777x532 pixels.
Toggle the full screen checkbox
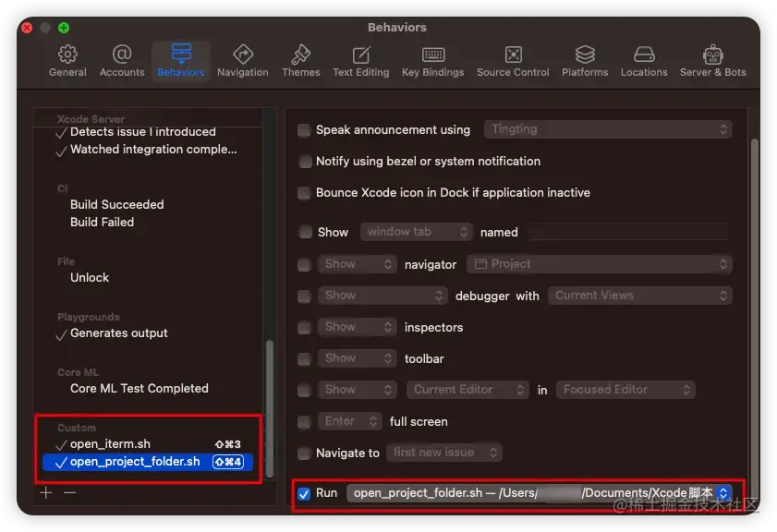coord(304,422)
